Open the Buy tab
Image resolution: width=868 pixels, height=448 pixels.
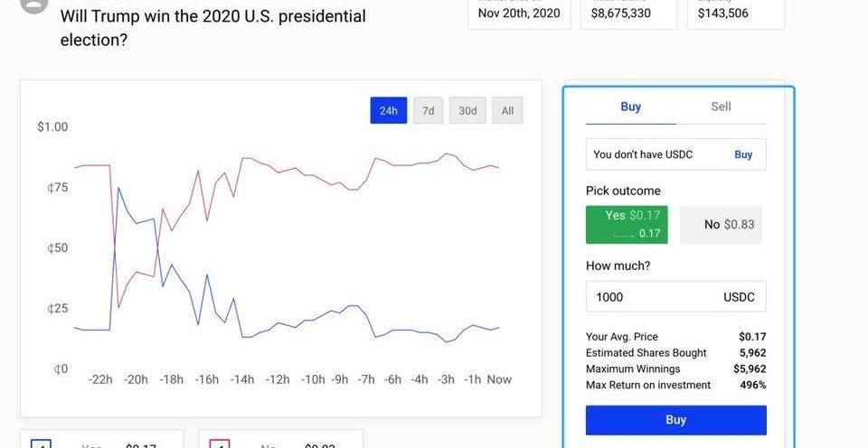coord(631,107)
